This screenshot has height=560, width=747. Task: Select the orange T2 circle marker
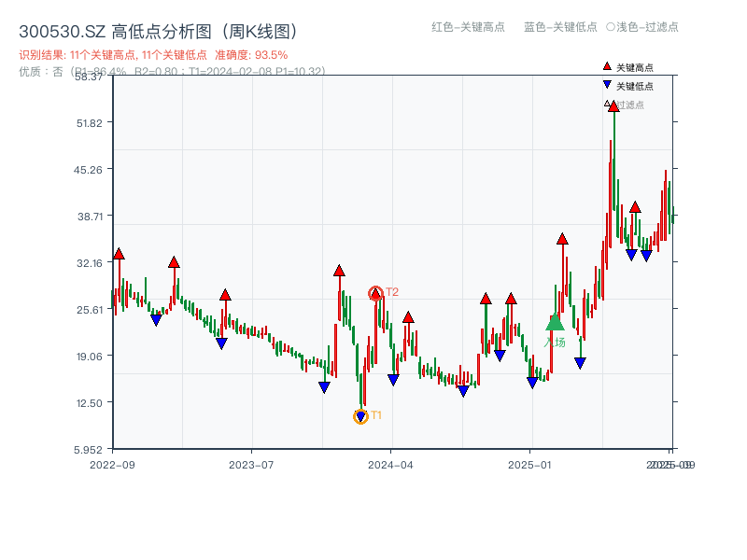tap(376, 292)
